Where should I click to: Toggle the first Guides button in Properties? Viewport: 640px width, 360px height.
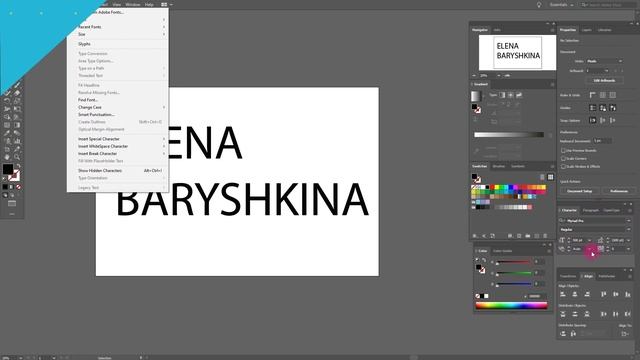tap(593, 108)
